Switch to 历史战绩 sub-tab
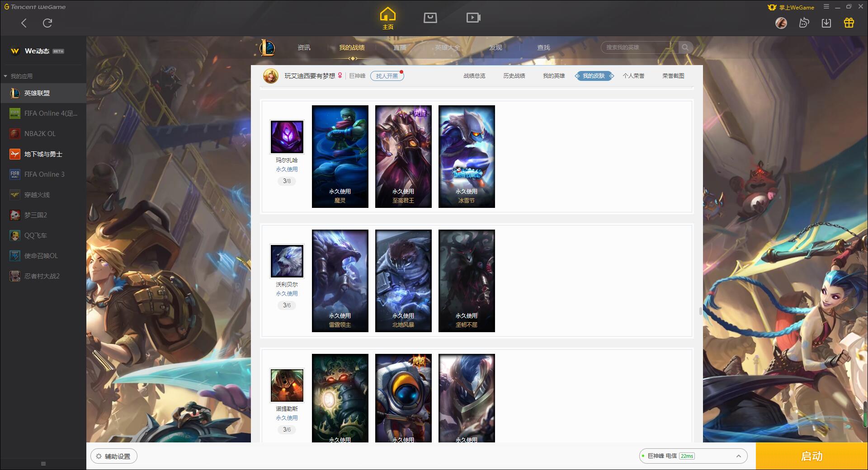Viewport: 868px width, 470px height. click(514, 76)
